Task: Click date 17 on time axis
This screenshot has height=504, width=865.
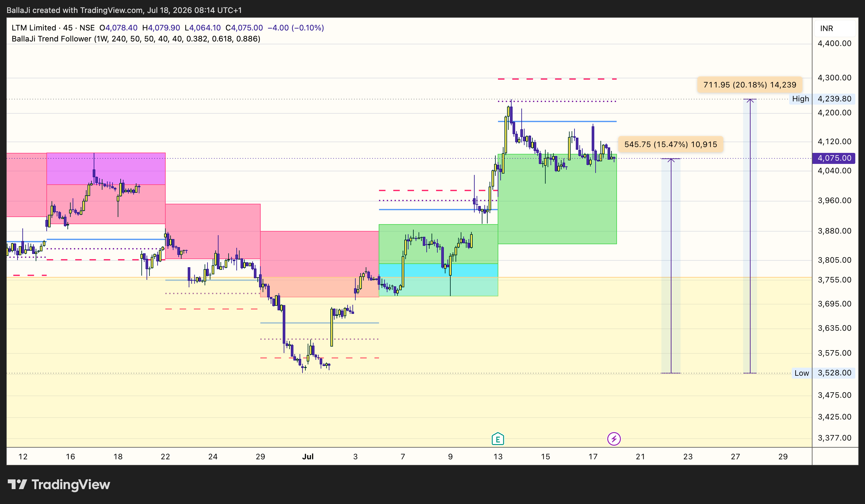Action: click(x=593, y=457)
